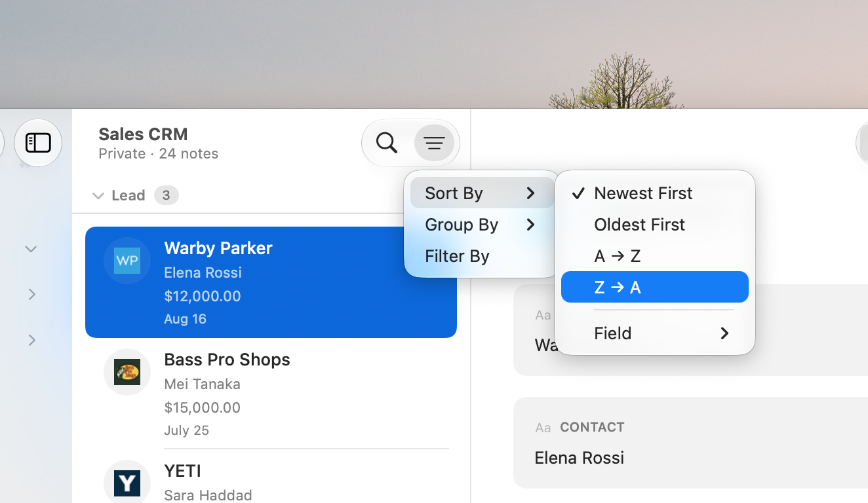Image resolution: width=868 pixels, height=503 pixels.
Task: Open the Sort By submenu
Action: (x=482, y=193)
